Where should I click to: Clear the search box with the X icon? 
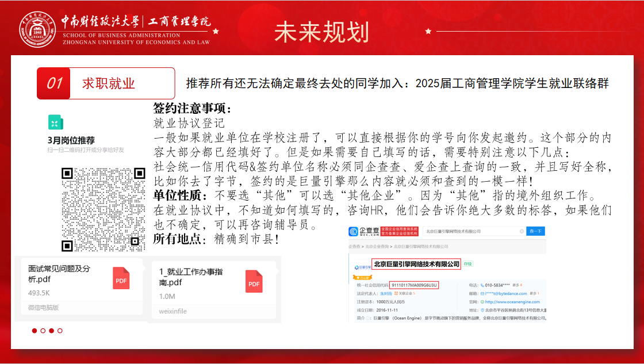[x=522, y=231]
